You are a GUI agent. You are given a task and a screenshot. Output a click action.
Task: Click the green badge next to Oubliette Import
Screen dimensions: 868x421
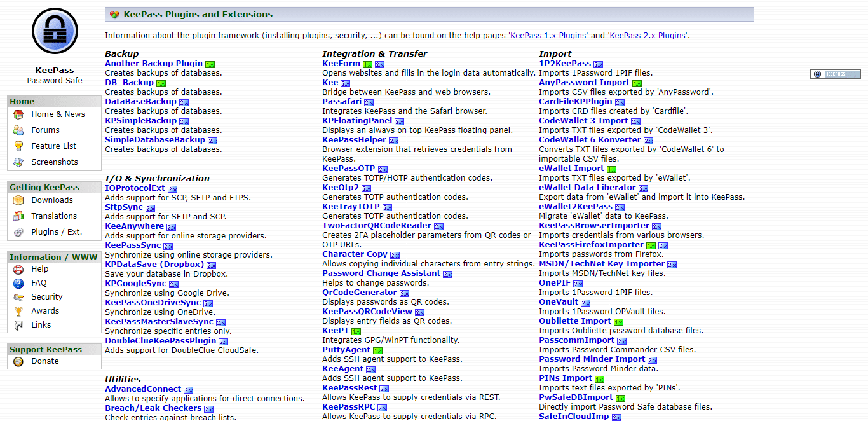point(618,321)
